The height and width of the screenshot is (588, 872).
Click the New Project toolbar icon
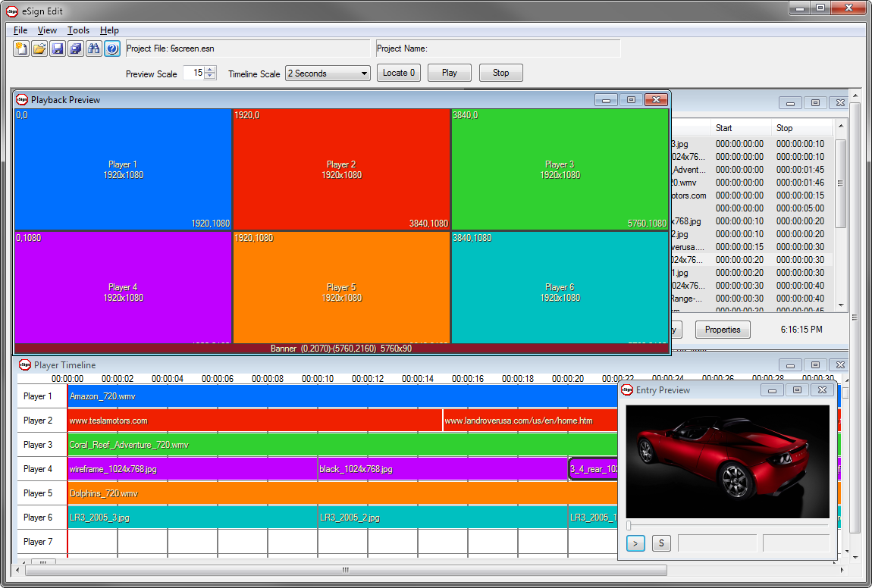(21, 49)
